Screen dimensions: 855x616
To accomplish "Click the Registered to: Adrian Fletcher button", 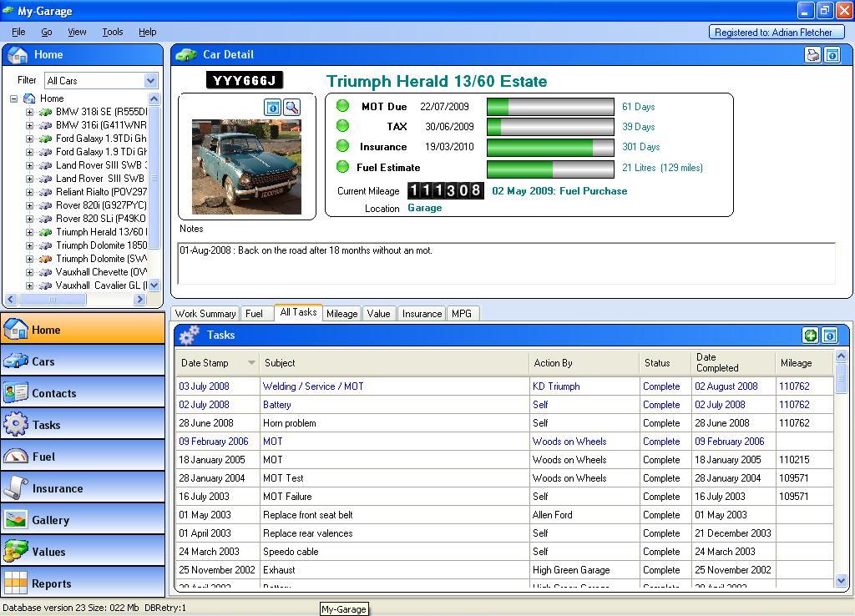I will (773, 33).
